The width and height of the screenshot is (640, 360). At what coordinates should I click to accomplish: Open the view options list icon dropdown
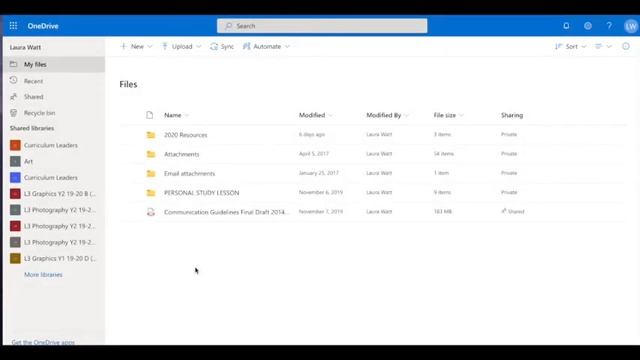click(603, 47)
